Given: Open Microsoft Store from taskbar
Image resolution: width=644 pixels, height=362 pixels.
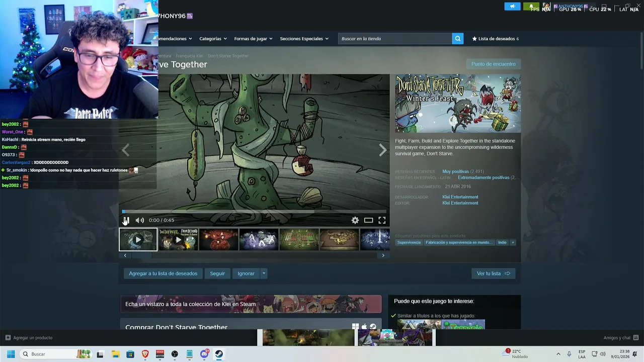Looking at the screenshot, I should click(x=130, y=354).
